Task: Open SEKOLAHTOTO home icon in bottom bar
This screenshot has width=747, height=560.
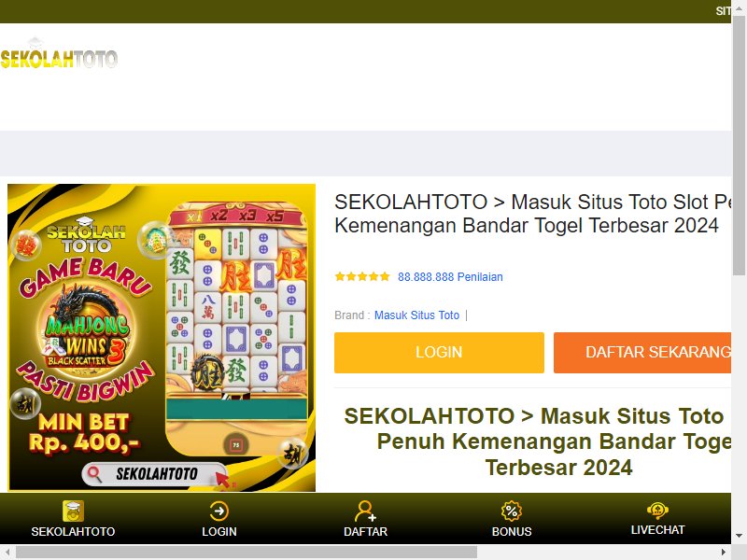Action: pyautogui.click(x=73, y=511)
